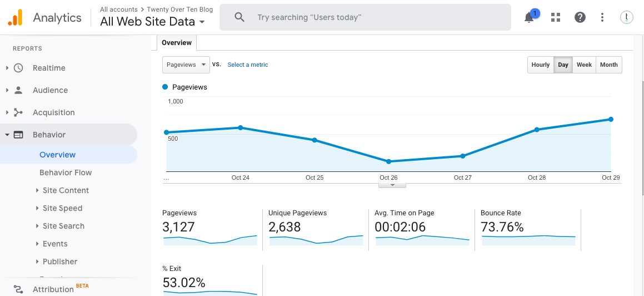This screenshot has height=296, width=644.
Task: Open the notifications bell
Action: click(x=530, y=18)
